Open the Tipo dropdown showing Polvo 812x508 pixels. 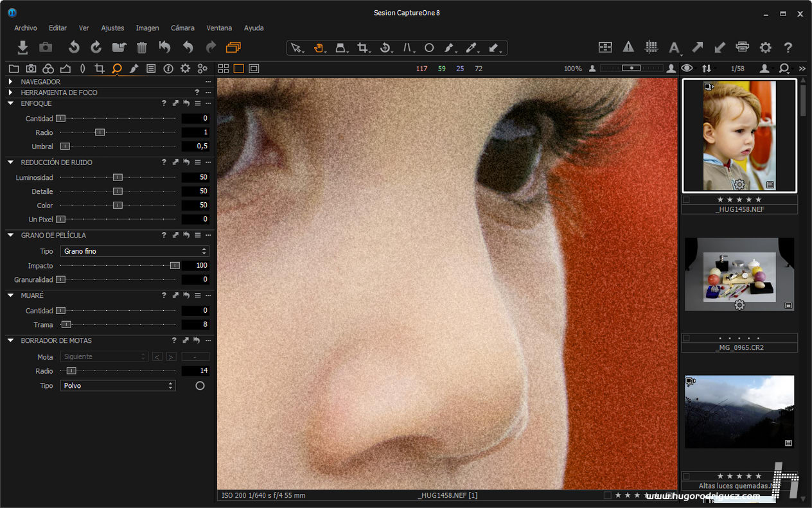coord(118,386)
